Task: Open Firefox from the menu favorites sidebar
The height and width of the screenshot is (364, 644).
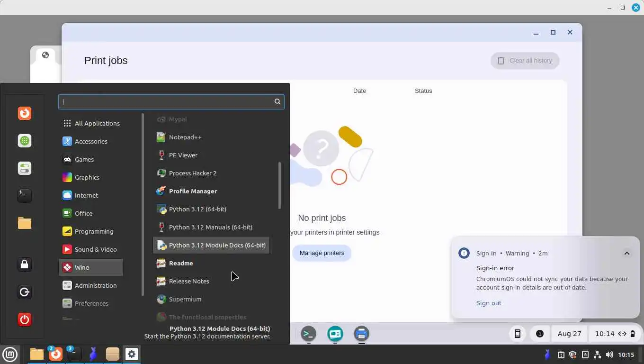Action: (x=25, y=113)
